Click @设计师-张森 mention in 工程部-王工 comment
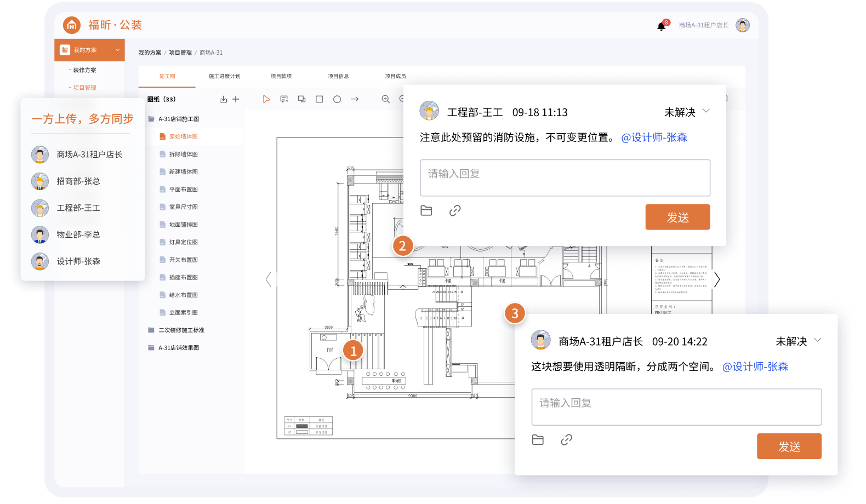Image resolution: width=866 pixels, height=504 pixels. pyautogui.click(x=654, y=138)
